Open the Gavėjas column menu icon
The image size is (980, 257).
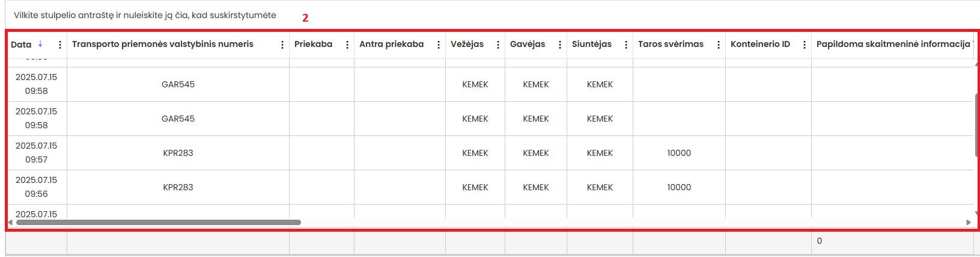[560, 45]
